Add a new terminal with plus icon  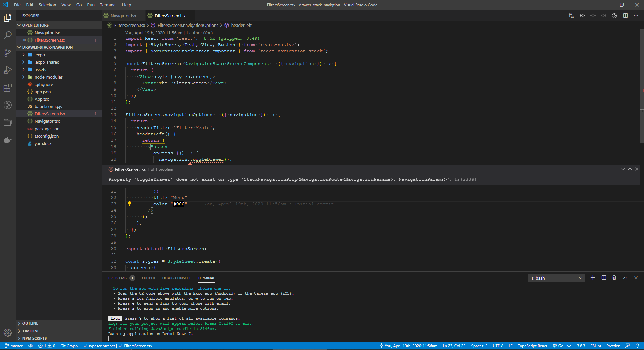pyautogui.click(x=593, y=278)
